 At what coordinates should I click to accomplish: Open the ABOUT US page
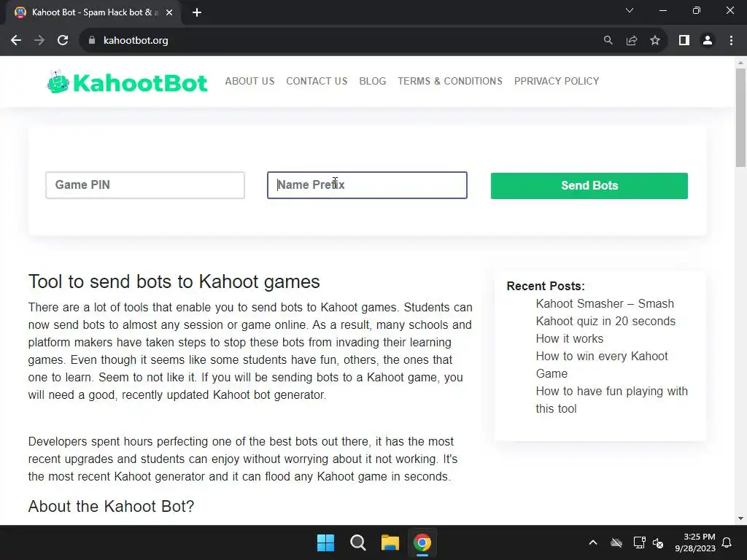[249, 81]
